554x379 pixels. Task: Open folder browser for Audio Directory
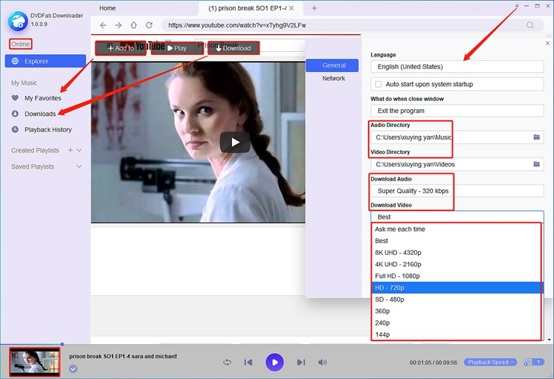click(x=536, y=137)
